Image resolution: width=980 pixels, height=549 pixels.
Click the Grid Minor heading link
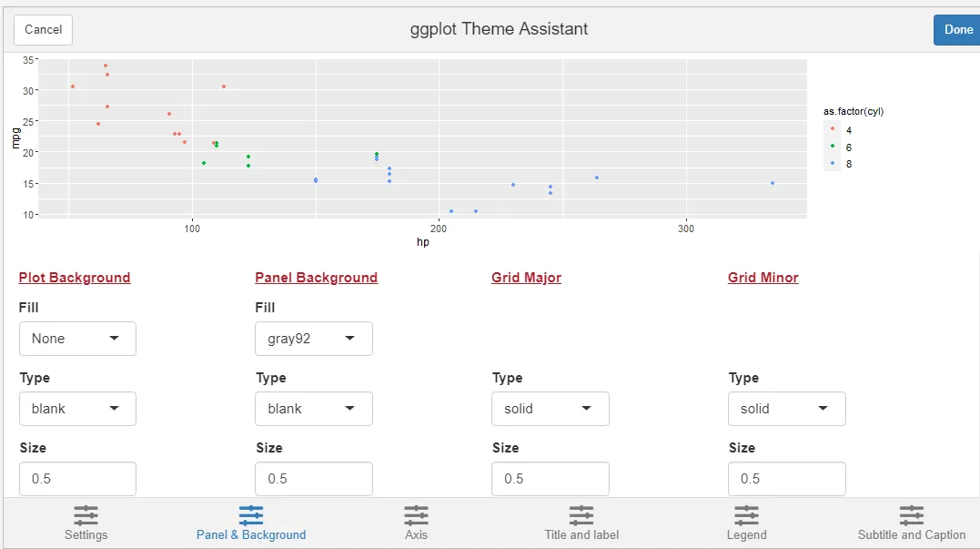pos(763,278)
